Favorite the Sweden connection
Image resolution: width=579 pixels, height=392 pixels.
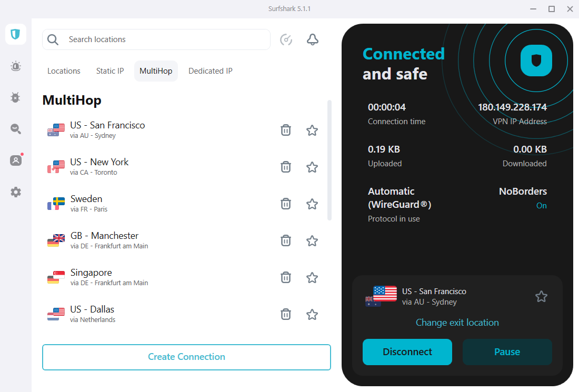[x=312, y=204]
